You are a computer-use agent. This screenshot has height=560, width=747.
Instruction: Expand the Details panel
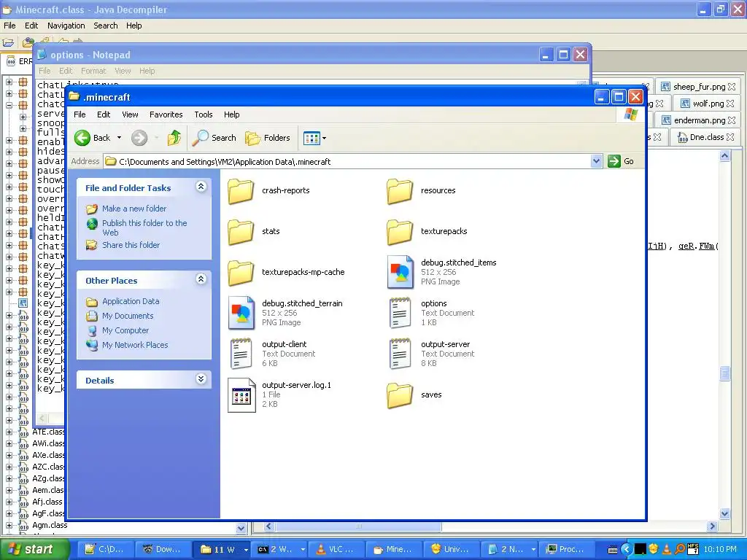201,379
